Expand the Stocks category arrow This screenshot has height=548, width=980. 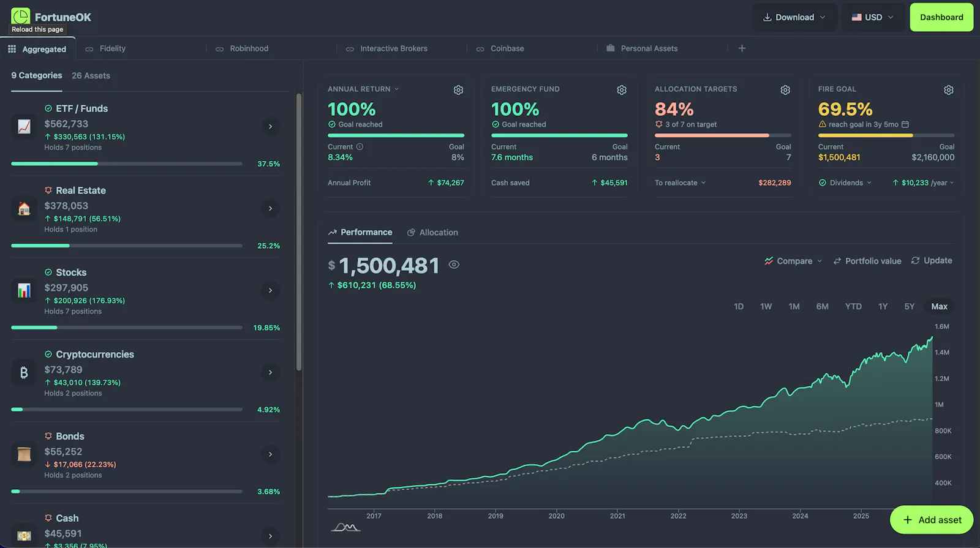tap(270, 291)
